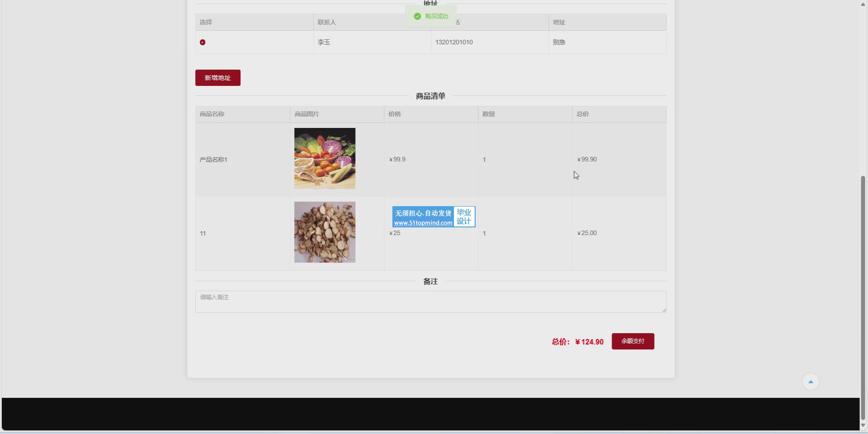The image size is (868, 434).
Task: Click the herb slices image for product 11
Action: pyautogui.click(x=325, y=232)
